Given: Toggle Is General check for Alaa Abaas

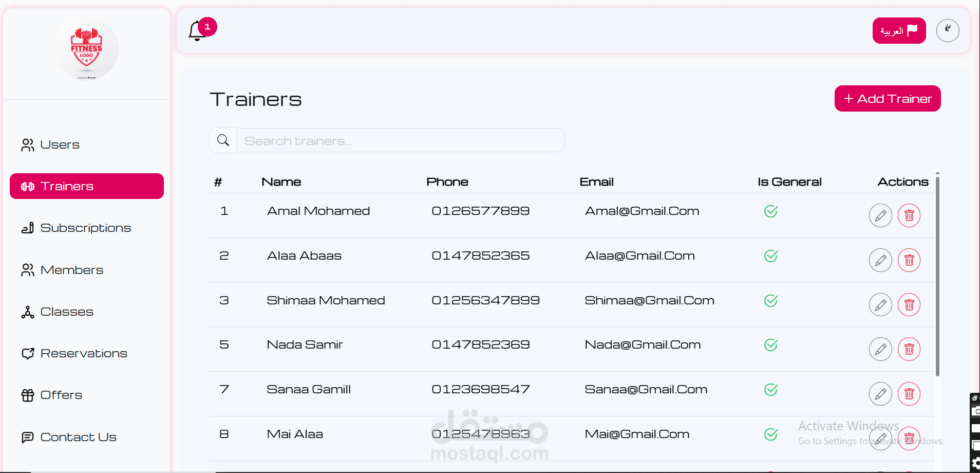Looking at the screenshot, I should click(x=770, y=256).
